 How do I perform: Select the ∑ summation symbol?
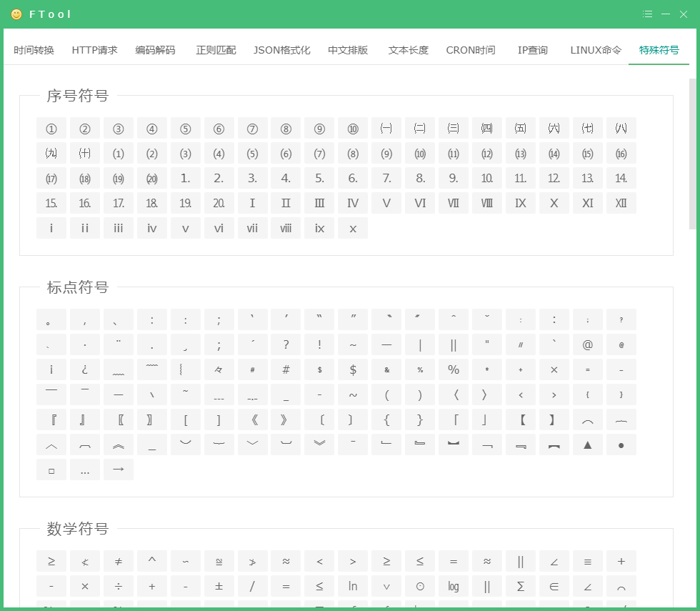point(520,586)
